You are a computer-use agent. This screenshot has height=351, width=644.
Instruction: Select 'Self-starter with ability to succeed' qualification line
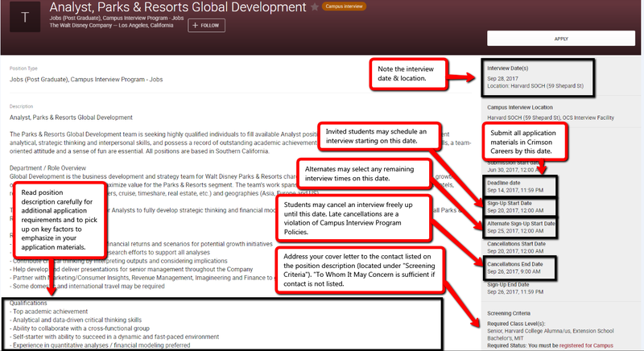(x=114, y=337)
